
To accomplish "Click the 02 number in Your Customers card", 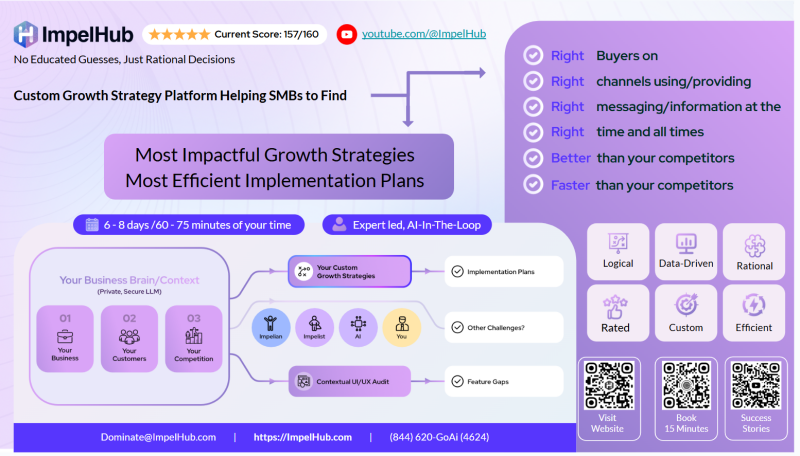I will point(129,318).
